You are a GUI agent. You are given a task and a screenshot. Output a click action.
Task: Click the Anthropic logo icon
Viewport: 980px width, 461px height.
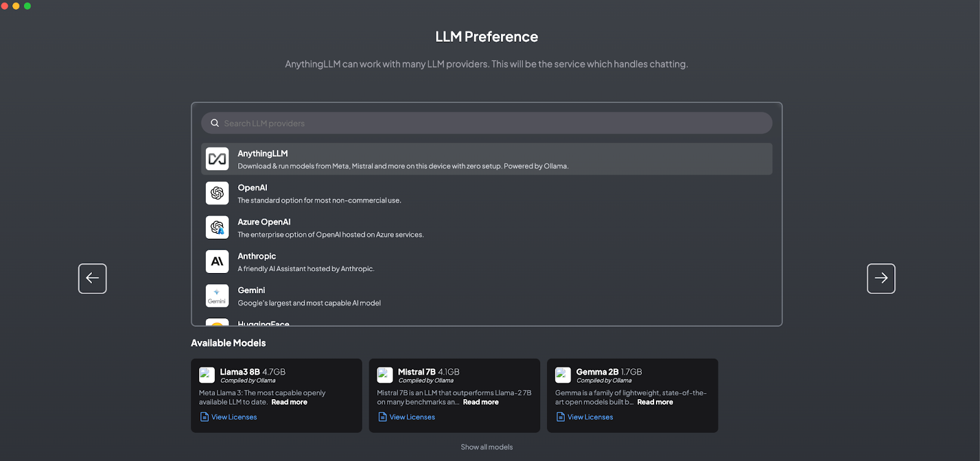coord(217,262)
